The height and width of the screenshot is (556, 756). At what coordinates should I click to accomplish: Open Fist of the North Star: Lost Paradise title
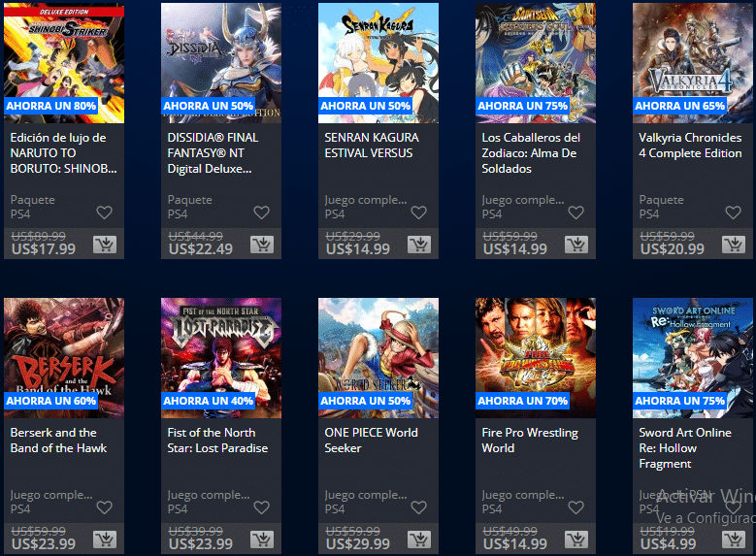[x=217, y=441]
